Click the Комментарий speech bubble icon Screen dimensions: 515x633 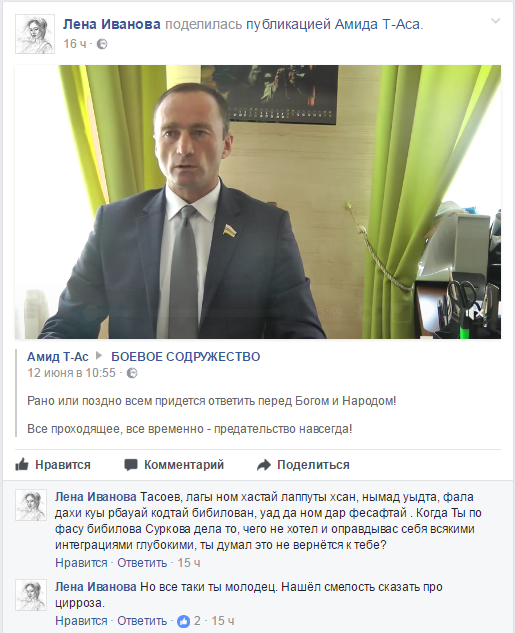(x=130, y=465)
